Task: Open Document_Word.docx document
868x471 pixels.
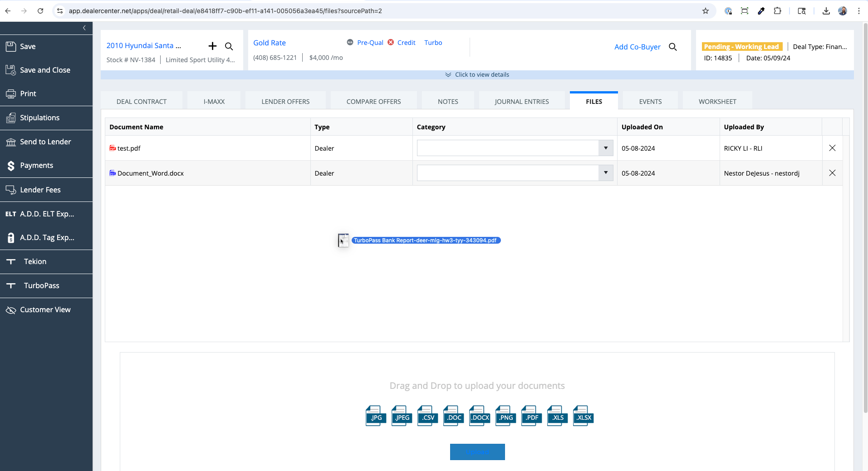Action: pos(150,173)
